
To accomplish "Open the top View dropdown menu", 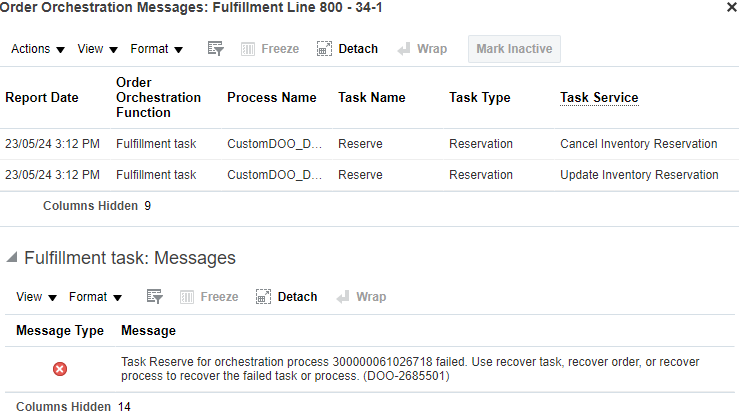I will tap(97, 49).
